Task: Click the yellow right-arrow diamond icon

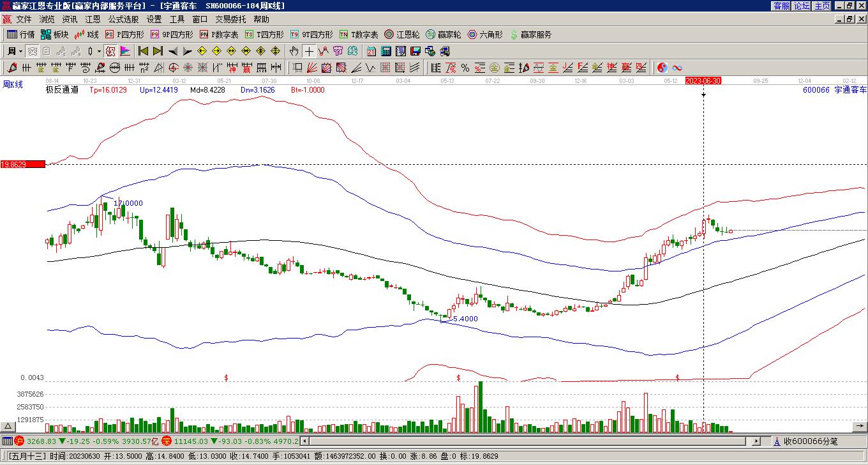Action: click(216, 51)
